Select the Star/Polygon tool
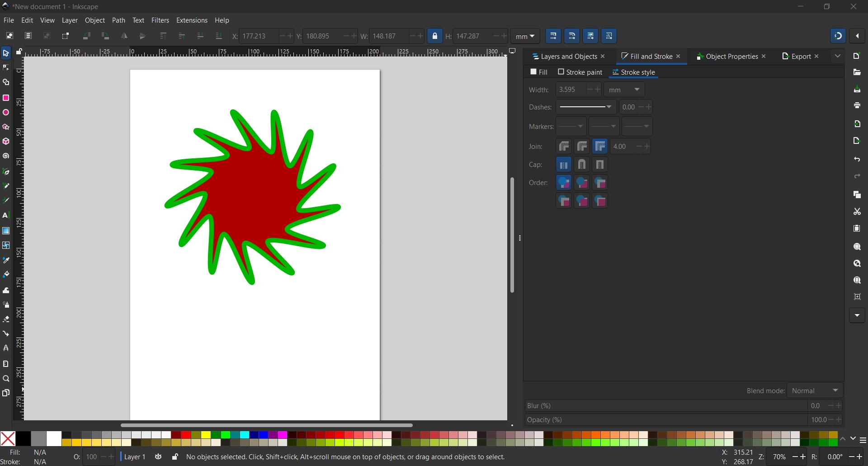The width and height of the screenshot is (868, 466). tap(6, 127)
